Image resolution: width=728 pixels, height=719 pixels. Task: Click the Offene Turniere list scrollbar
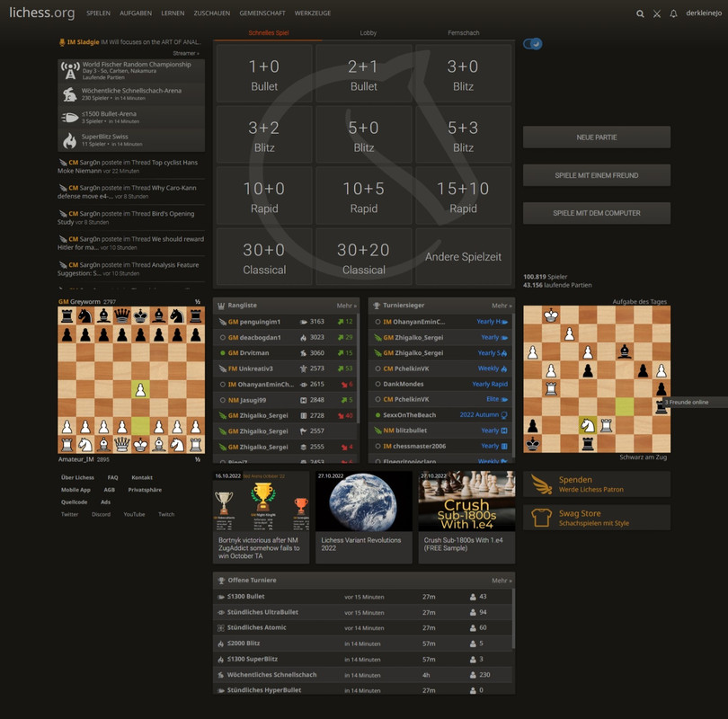pos(513,618)
